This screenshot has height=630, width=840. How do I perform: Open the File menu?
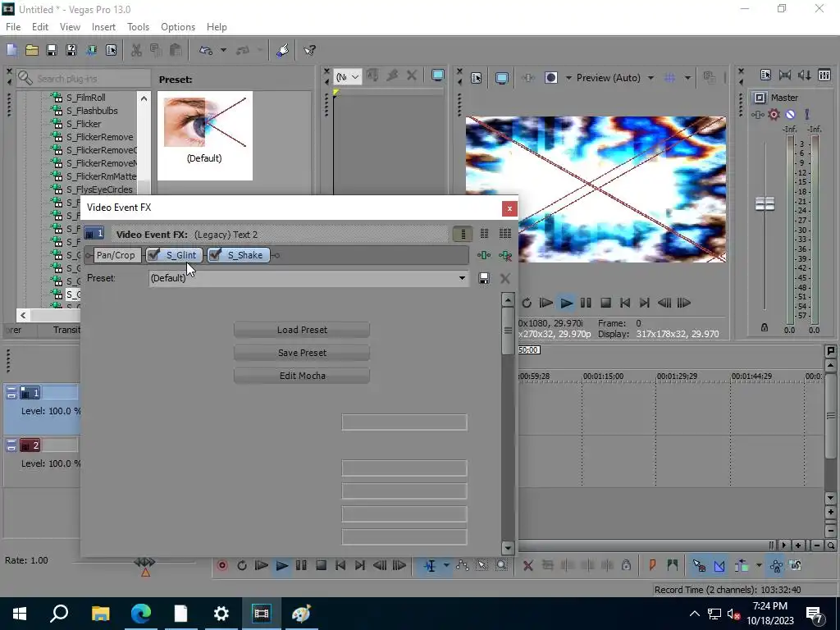(x=13, y=27)
